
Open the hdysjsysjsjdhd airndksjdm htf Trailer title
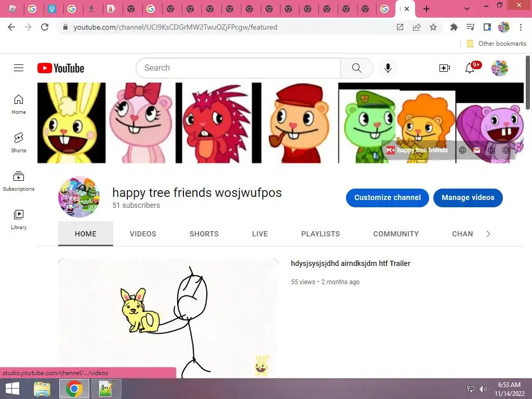click(351, 263)
